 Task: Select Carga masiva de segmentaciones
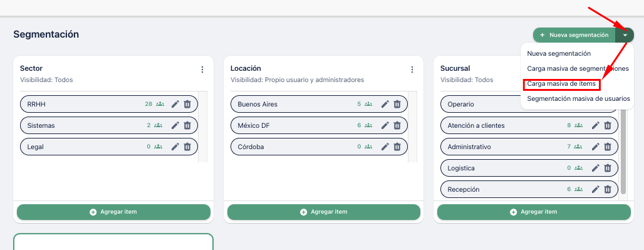pos(578,68)
